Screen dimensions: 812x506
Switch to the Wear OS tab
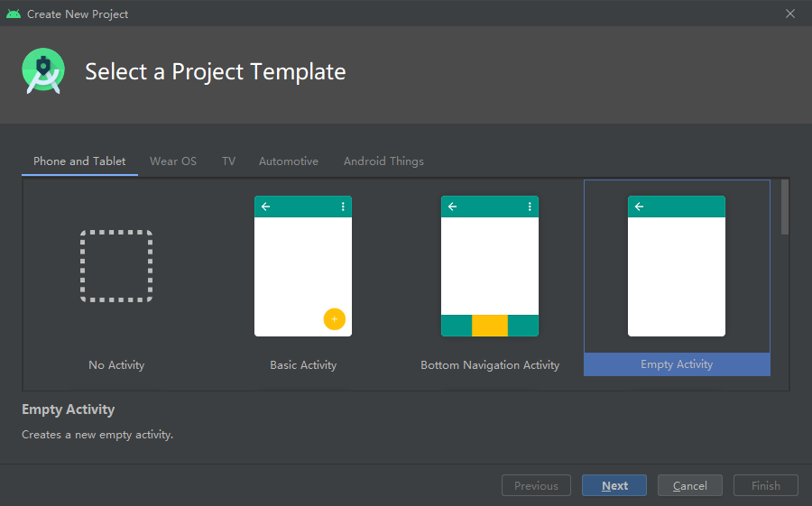173,161
